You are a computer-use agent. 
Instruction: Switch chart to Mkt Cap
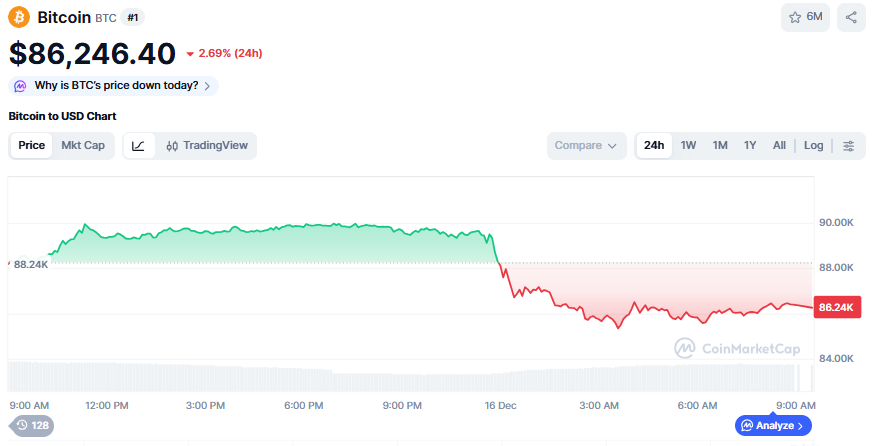(x=83, y=146)
